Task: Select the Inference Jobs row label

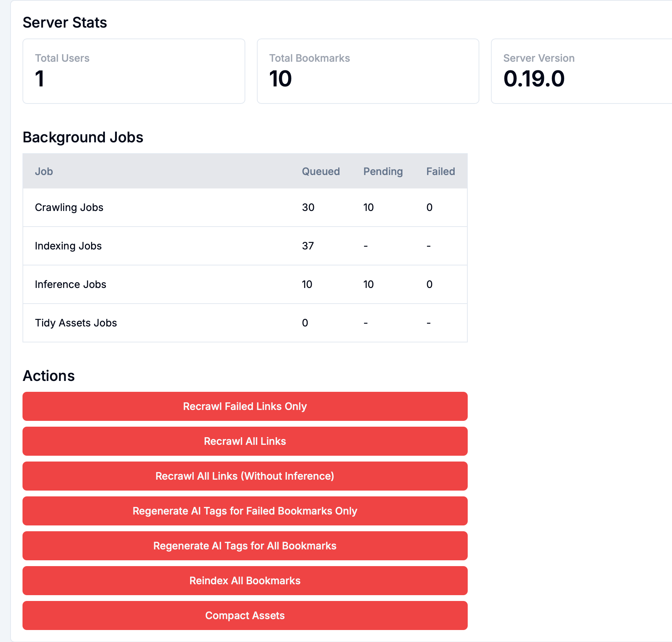Action: coord(70,284)
